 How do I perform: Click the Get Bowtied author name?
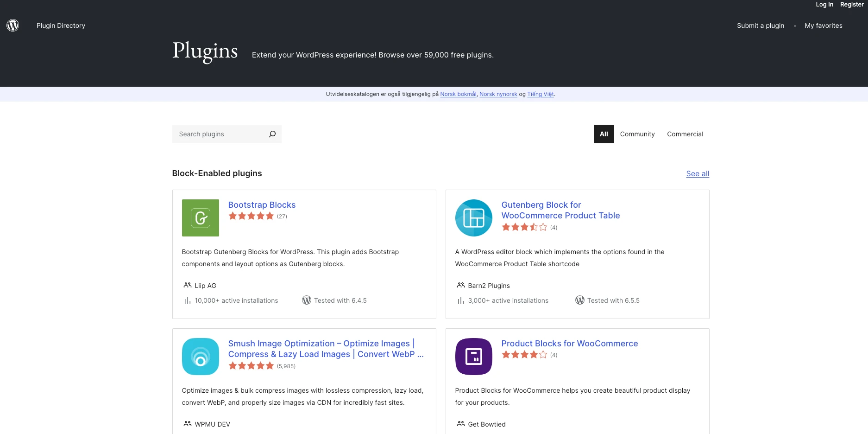(487, 424)
